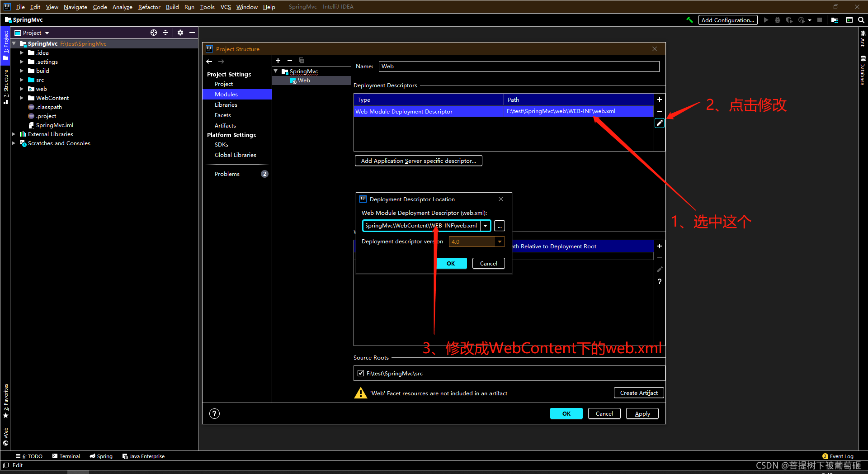Image resolution: width=868 pixels, height=474 pixels.
Task: Open the Database side panel tab
Action: click(863, 71)
